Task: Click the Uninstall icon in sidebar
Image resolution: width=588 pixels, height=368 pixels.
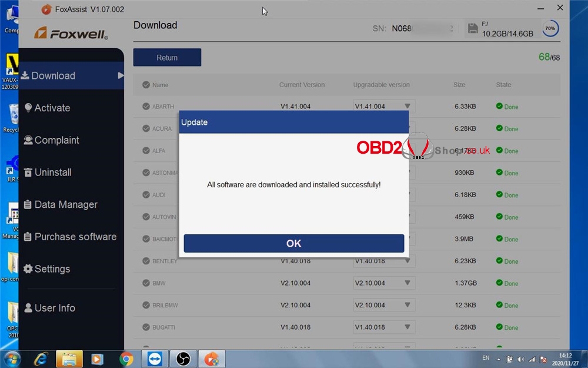Action: (x=28, y=173)
